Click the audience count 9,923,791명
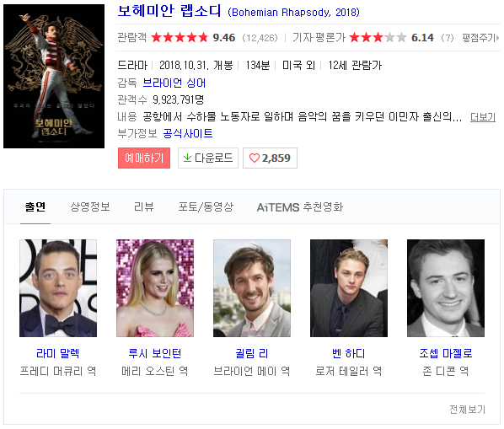Image resolution: width=504 pixels, height=429 pixels. pos(178,99)
